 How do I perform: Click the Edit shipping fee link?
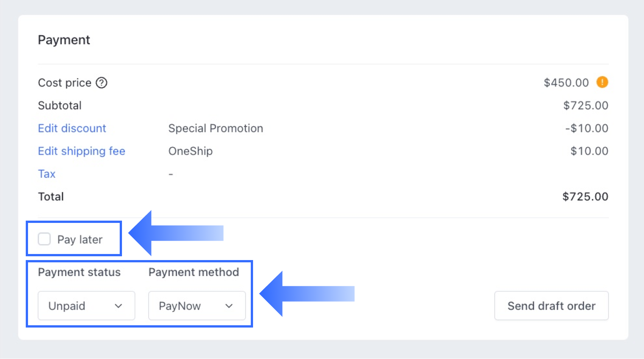[x=81, y=151]
